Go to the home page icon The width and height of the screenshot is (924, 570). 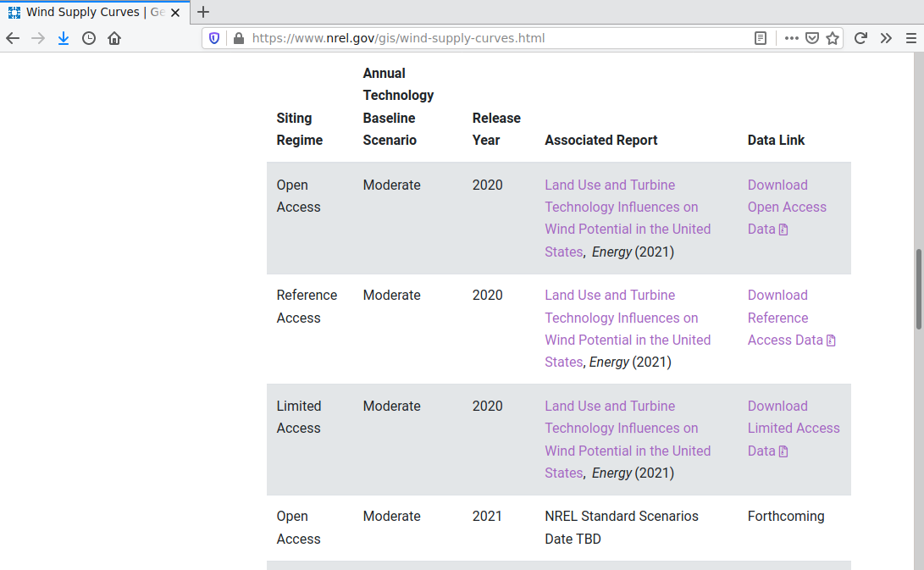click(114, 38)
